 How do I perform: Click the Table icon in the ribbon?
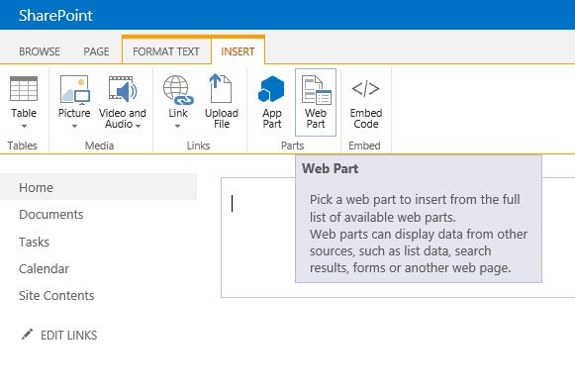[x=24, y=89]
